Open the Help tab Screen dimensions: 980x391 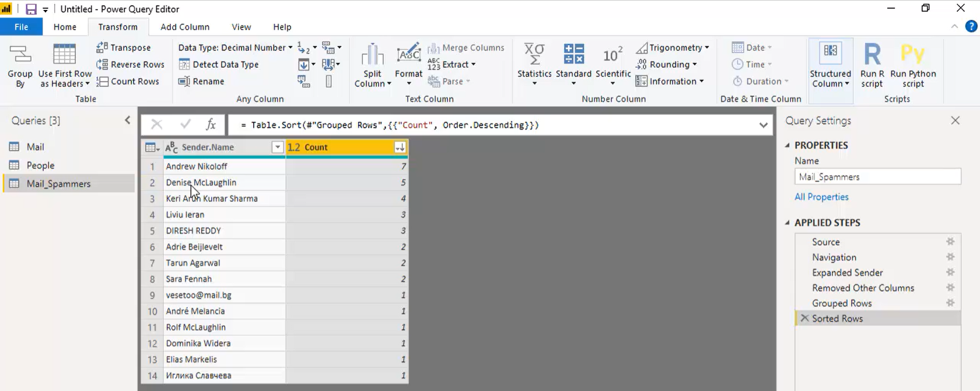[x=282, y=27]
